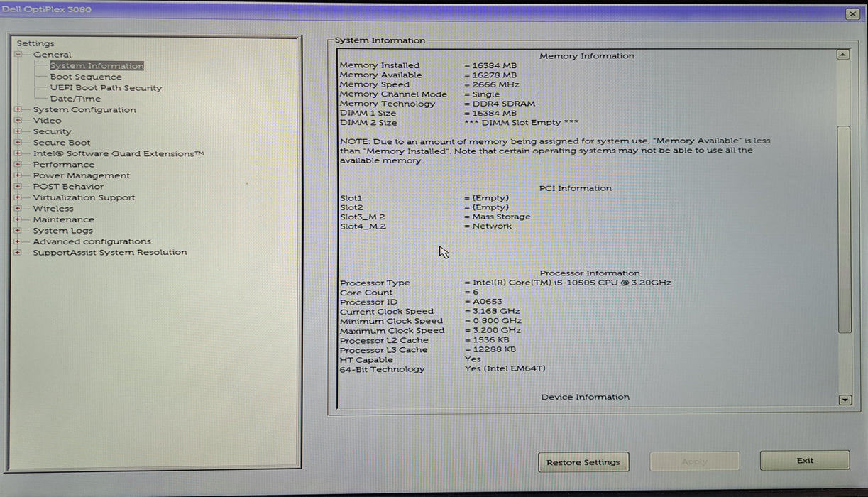
Task: Select the Security category label
Action: click(x=52, y=131)
